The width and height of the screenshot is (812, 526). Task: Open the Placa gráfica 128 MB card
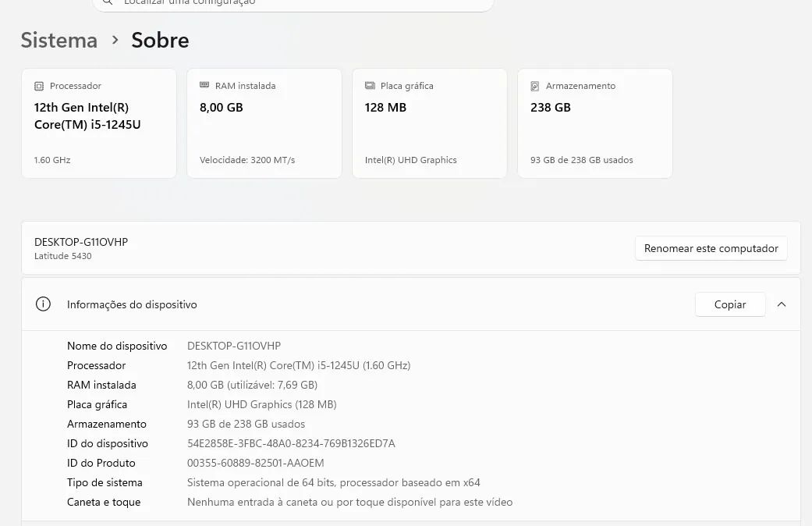pyautogui.click(x=429, y=123)
